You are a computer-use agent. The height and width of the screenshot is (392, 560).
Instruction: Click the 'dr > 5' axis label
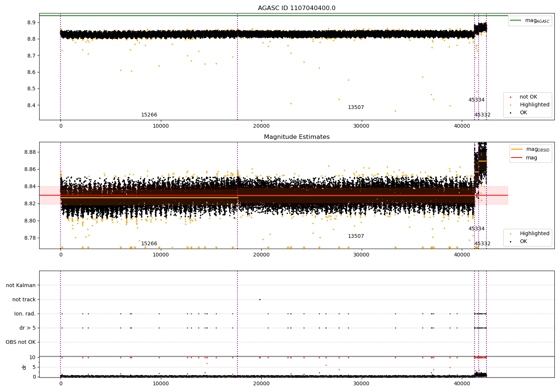point(28,328)
